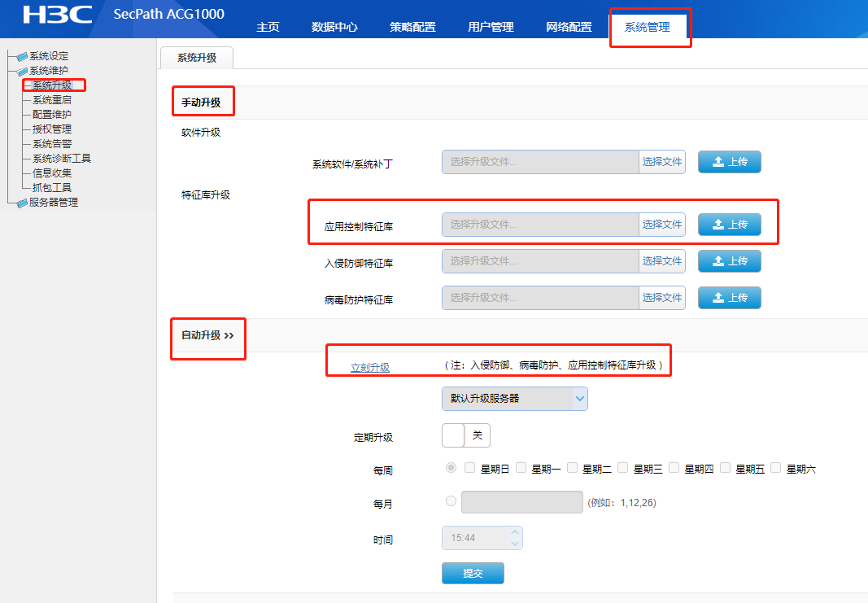Screen dimensions: 868x603
Task: Check the 星期二 checkbox
Action: tap(573, 467)
